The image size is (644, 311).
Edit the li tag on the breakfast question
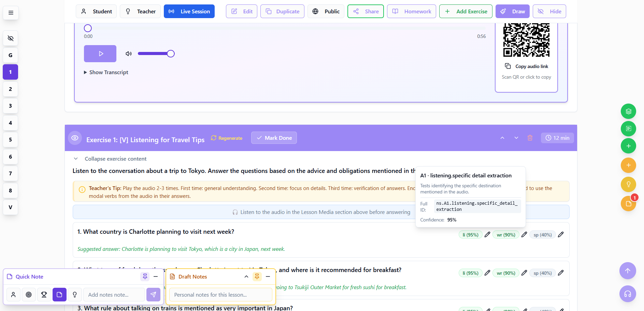click(487, 273)
